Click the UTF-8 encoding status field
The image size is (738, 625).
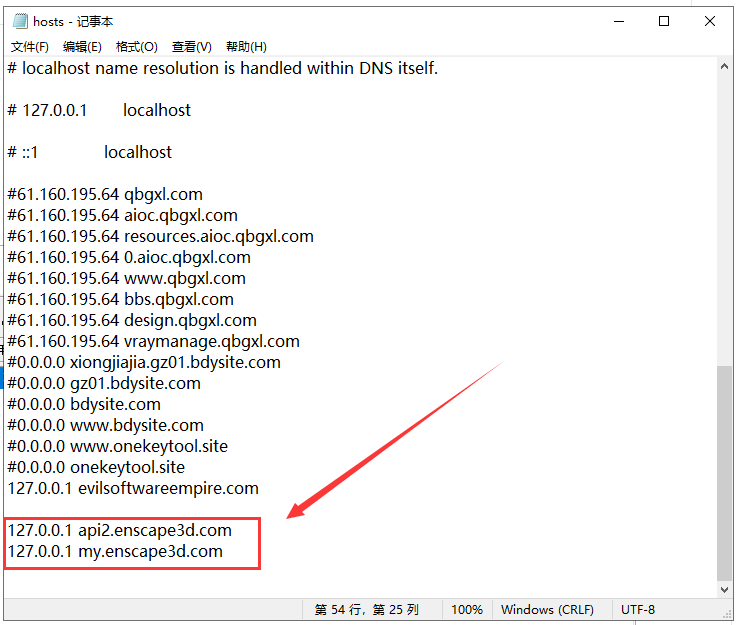pos(638,609)
